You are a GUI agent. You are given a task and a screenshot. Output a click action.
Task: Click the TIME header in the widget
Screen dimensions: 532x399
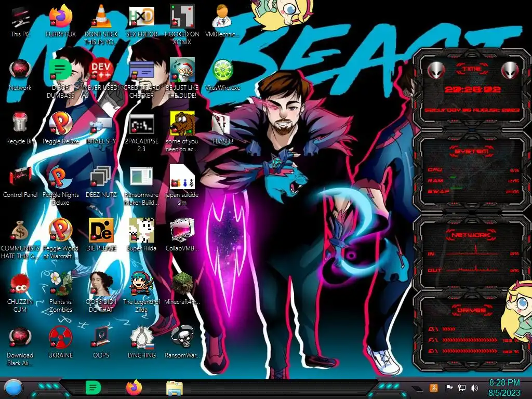coord(472,69)
